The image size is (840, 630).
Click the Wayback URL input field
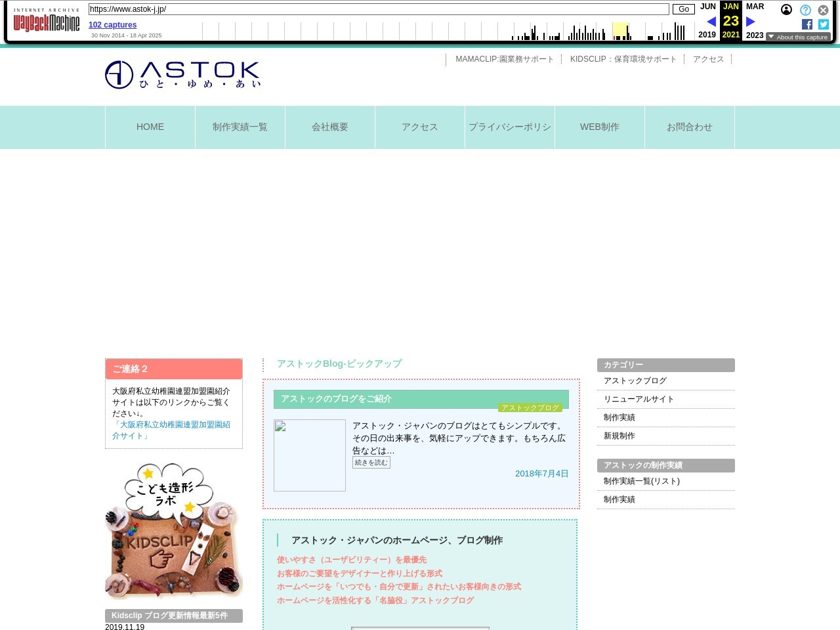(x=378, y=9)
